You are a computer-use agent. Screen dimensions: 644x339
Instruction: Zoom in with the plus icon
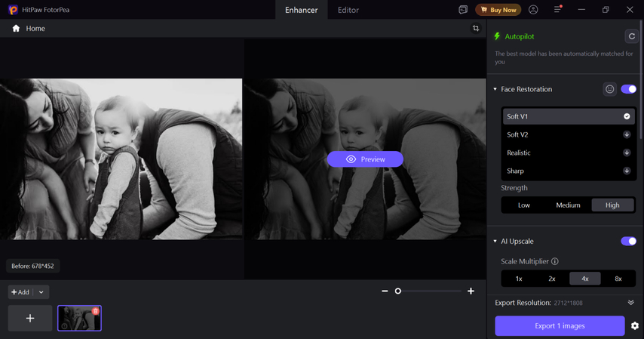(x=471, y=291)
